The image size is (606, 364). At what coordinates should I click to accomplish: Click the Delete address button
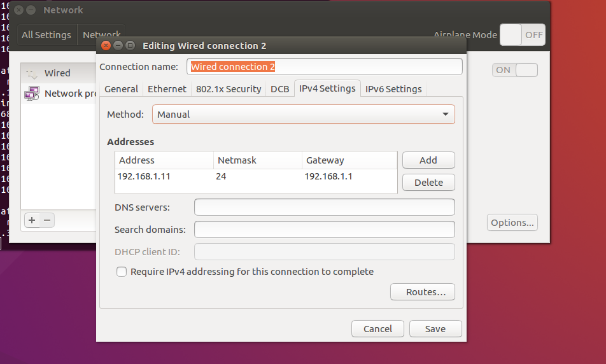click(x=428, y=183)
